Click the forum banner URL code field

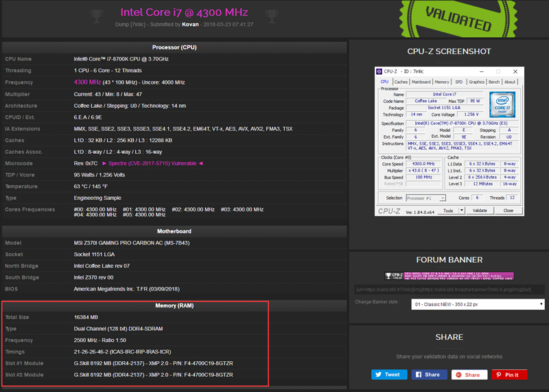pyautogui.click(x=449, y=289)
